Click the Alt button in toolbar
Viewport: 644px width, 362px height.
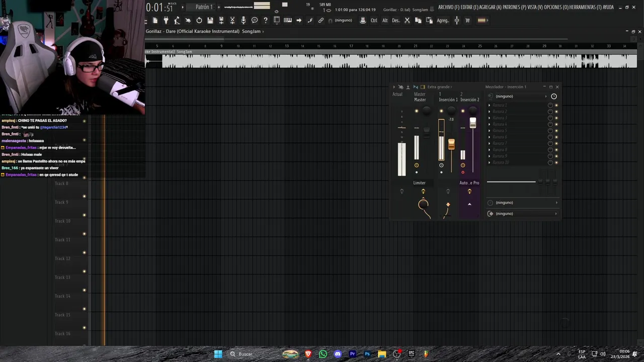tap(385, 20)
